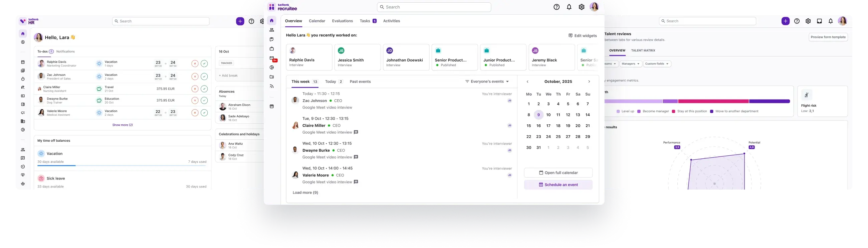Click Preview form template button
Image resolution: width=868 pixels, height=248 pixels.
point(828,37)
